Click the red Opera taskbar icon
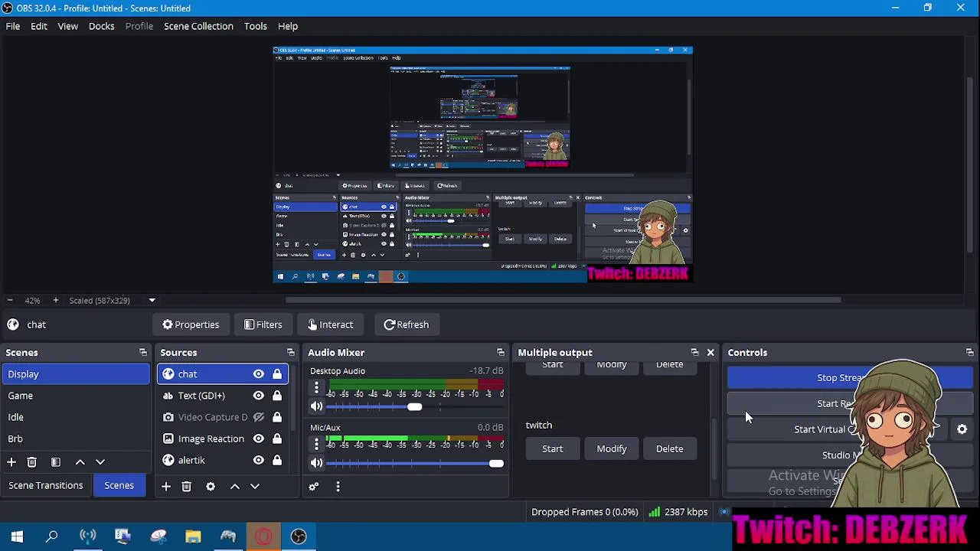Screen dimensions: 980x551 click(x=263, y=536)
